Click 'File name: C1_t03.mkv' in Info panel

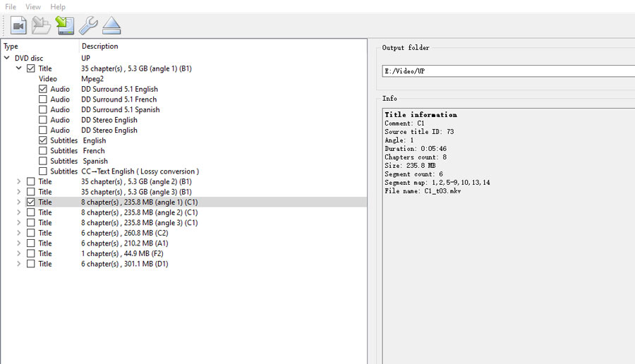tap(423, 191)
